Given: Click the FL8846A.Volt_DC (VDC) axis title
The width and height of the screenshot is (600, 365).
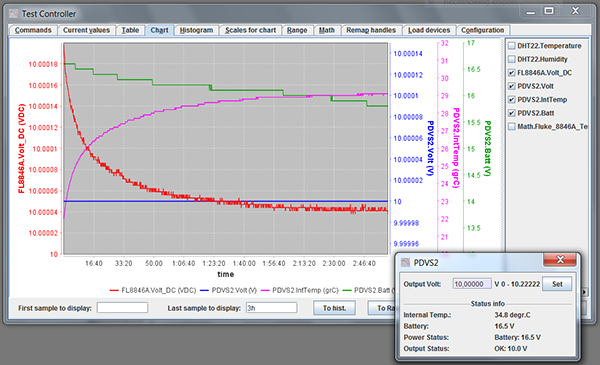Looking at the screenshot, I should 22,148.
